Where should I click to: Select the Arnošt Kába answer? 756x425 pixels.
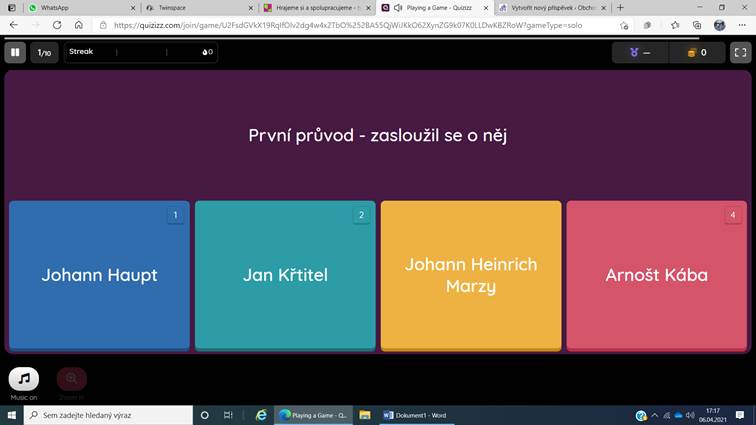[657, 275]
